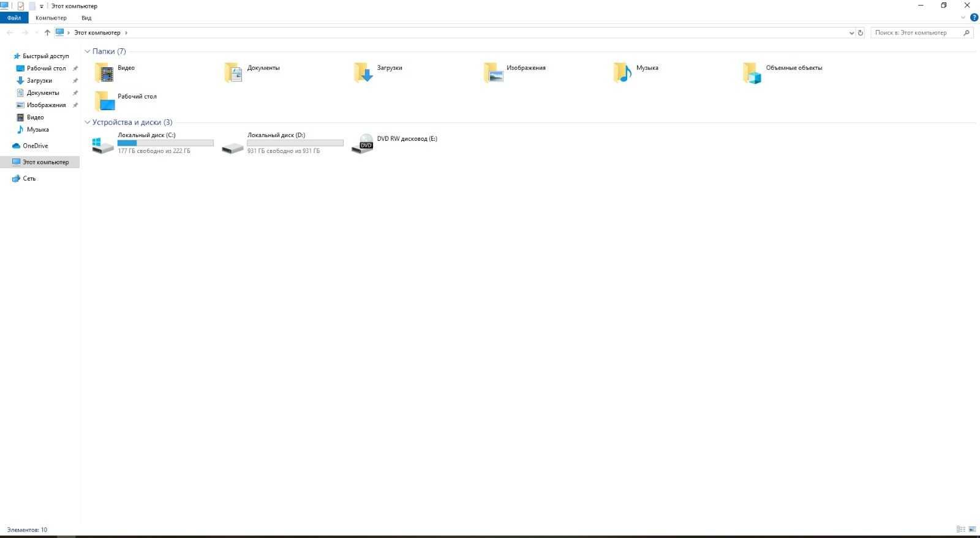Select the DVD RW дисковод (E:) icon
The width and height of the screenshot is (980, 538).
point(363,144)
